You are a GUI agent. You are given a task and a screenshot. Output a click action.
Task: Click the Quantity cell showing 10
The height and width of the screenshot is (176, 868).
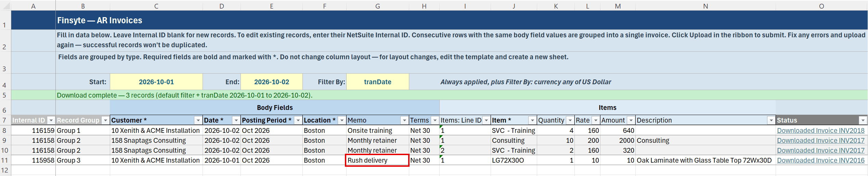[x=556, y=140]
